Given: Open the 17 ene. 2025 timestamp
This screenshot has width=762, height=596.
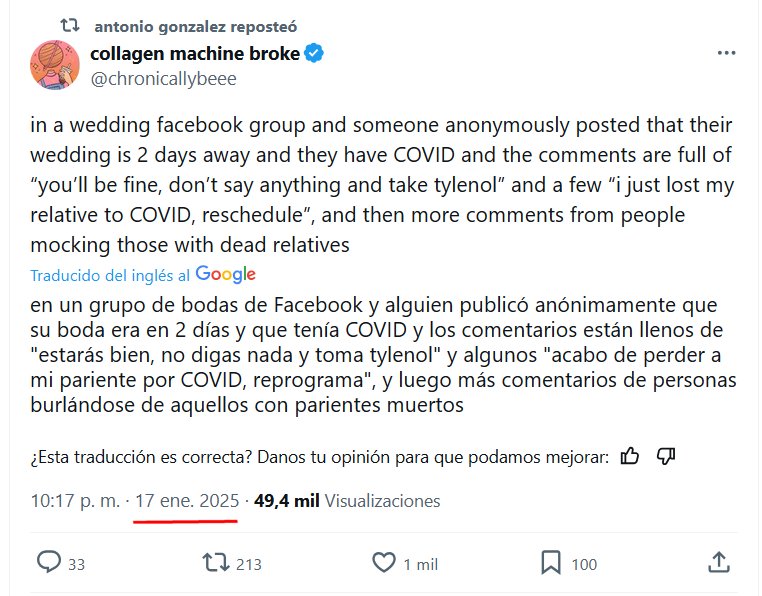Looking at the screenshot, I should point(187,500).
